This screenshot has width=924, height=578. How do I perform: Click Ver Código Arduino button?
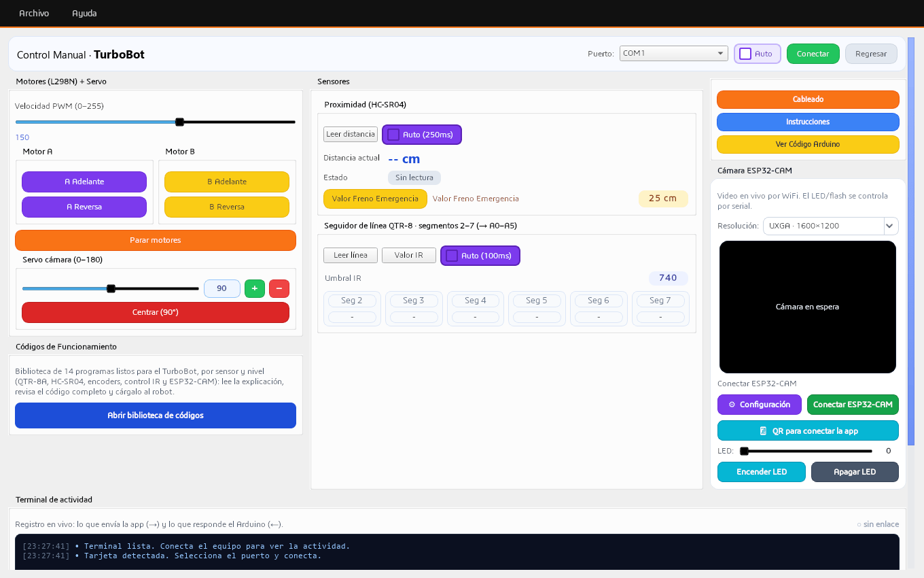(808, 144)
